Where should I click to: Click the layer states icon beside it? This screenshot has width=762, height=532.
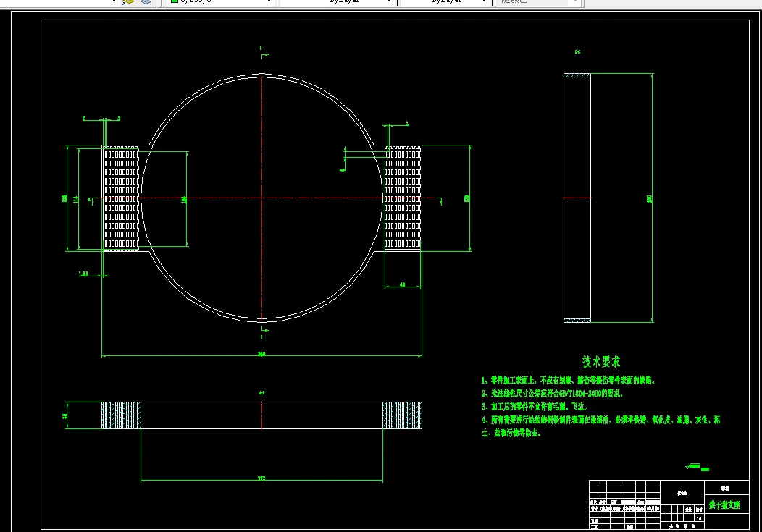pos(145,1)
